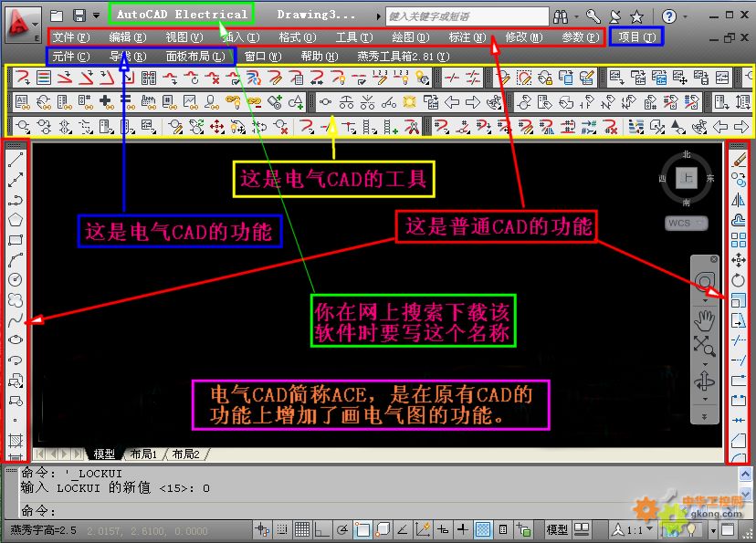Switch to the 布局1 layout tab
This screenshot has width=756, height=543.
pyautogui.click(x=143, y=454)
